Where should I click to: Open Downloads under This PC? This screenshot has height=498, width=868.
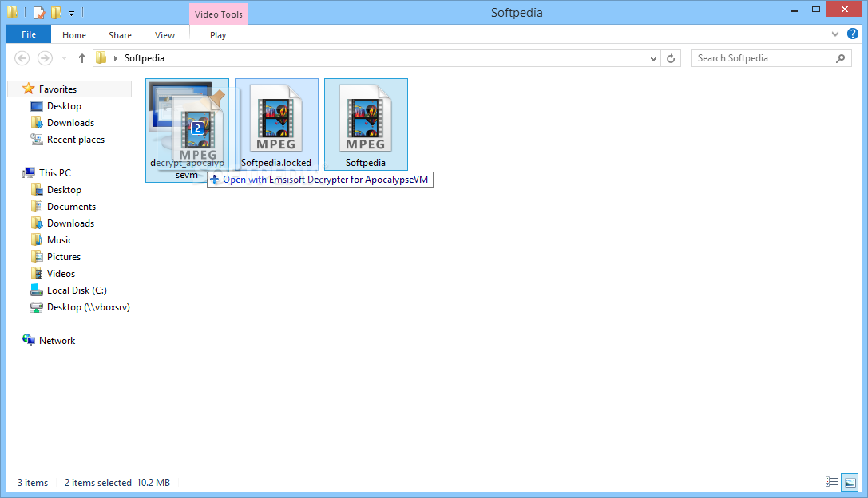click(70, 223)
